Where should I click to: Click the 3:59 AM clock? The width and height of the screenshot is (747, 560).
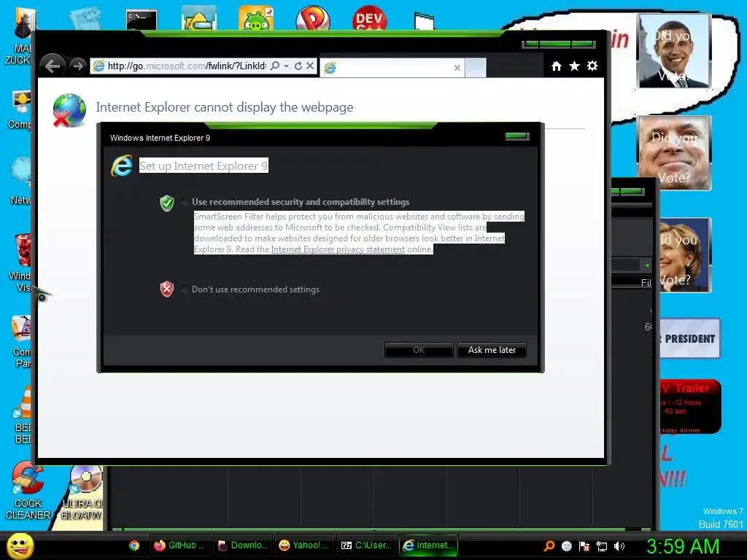[683, 546]
